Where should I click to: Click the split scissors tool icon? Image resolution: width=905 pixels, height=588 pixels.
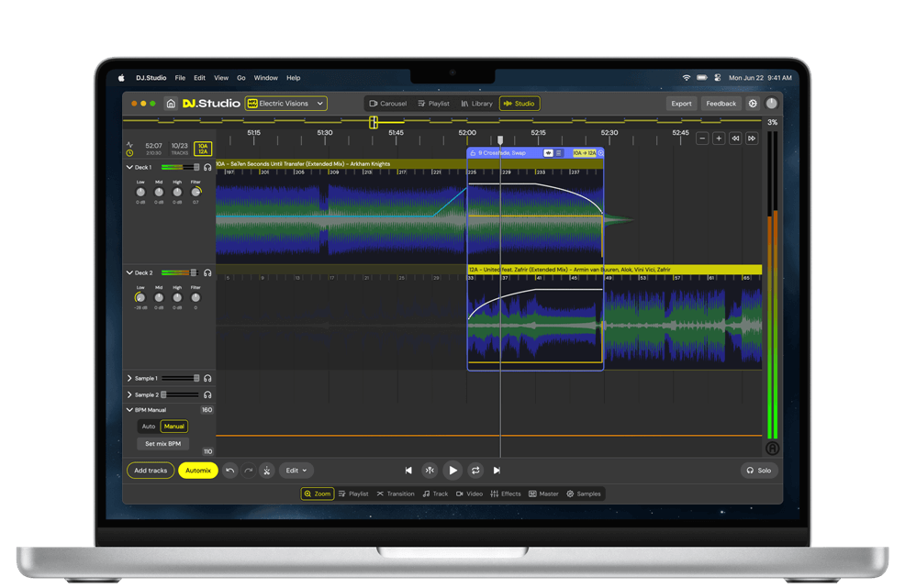(x=266, y=471)
